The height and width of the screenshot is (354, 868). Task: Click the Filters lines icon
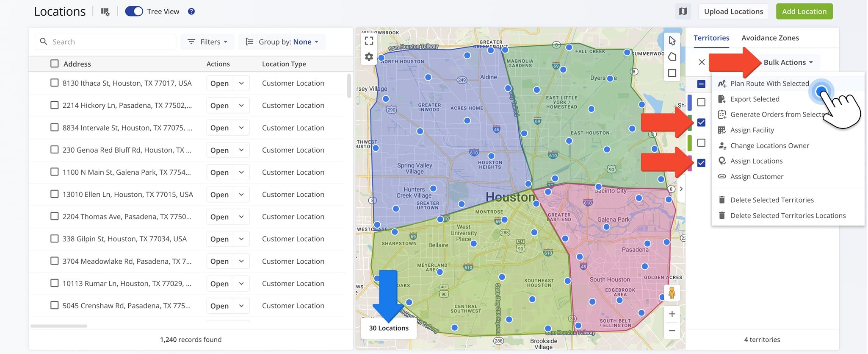tap(191, 42)
